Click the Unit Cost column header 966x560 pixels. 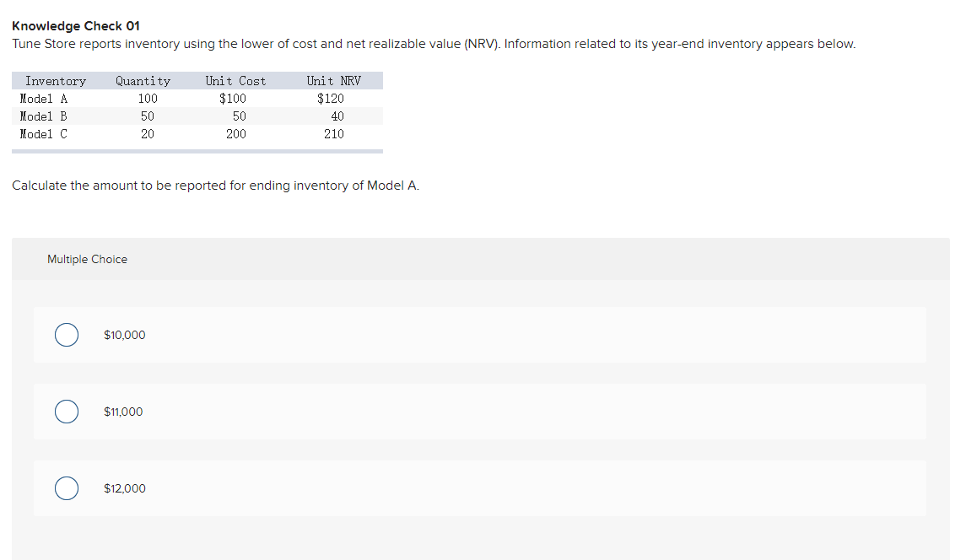pyautogui.click(x=235, y=80)
